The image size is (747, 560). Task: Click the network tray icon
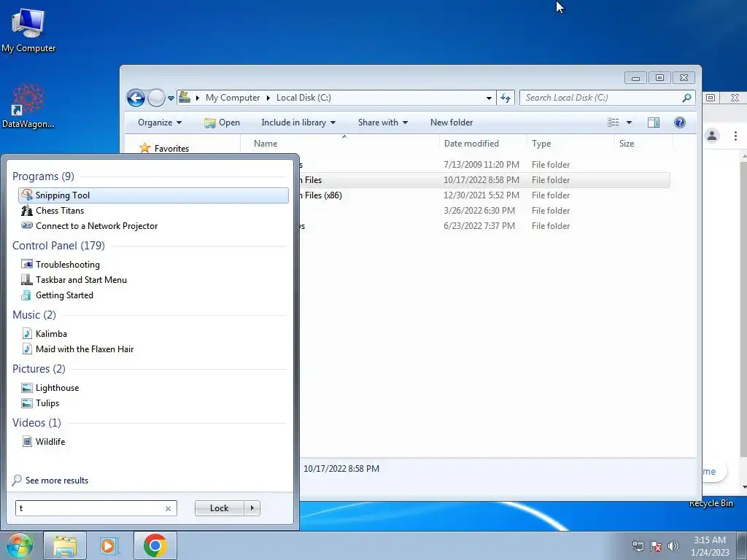coord(638,546)
